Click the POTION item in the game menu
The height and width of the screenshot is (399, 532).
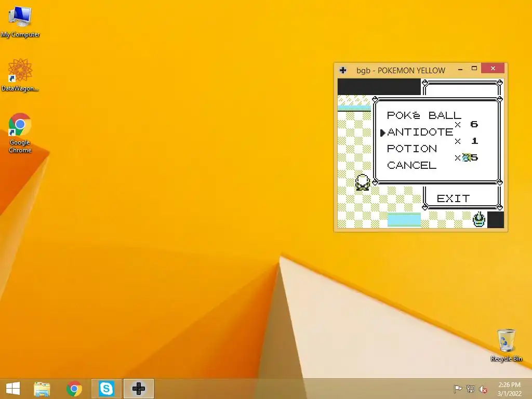412,149
